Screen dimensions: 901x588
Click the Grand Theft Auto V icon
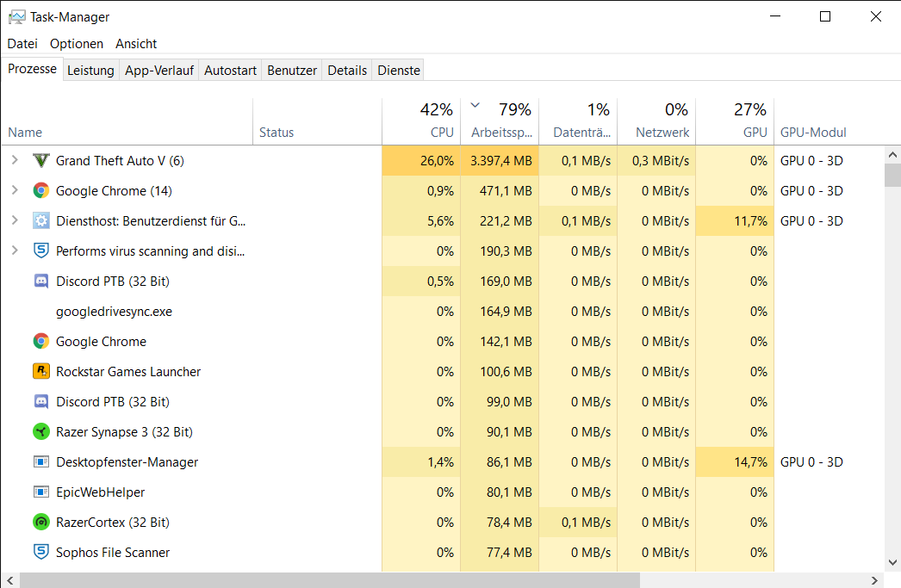[x=41, y=160]
